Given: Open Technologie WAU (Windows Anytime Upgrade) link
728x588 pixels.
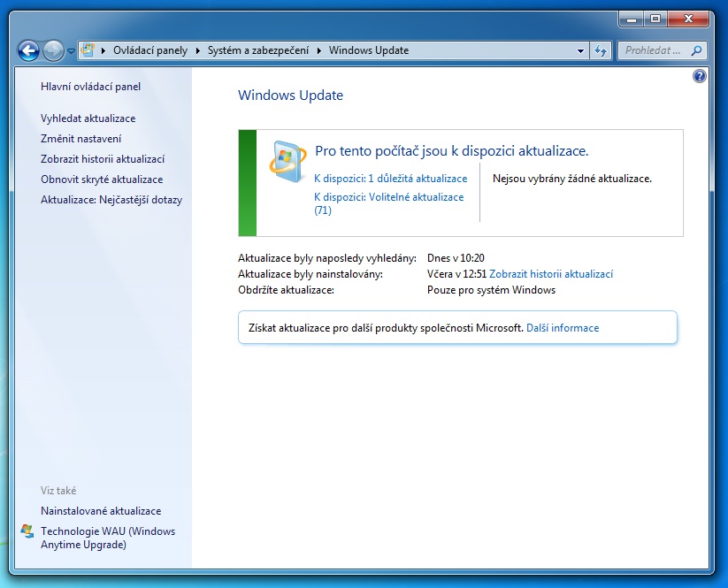Looking at the screenshot, I should (x=108, y=538).
